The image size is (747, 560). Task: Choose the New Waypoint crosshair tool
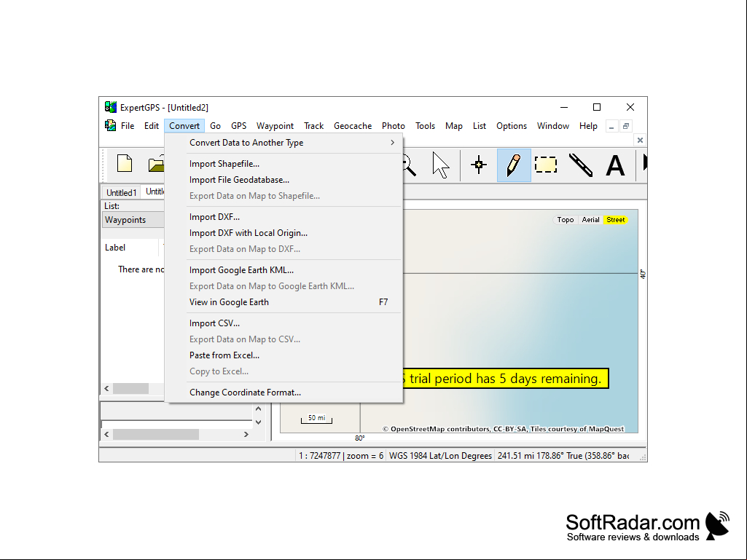pos(479,165)
